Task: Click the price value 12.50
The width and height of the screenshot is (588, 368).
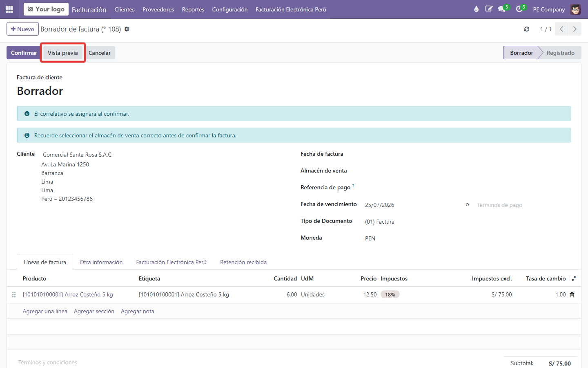Action: [370, 294]
